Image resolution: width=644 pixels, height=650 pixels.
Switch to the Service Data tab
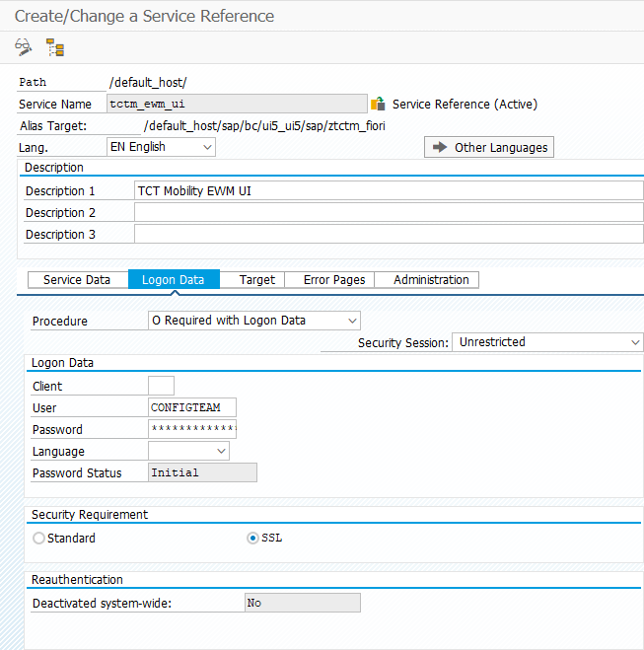coord(77,280)
